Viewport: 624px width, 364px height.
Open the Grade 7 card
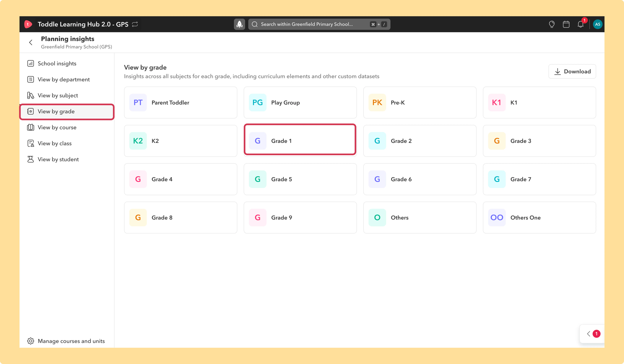tap(539, 179)
